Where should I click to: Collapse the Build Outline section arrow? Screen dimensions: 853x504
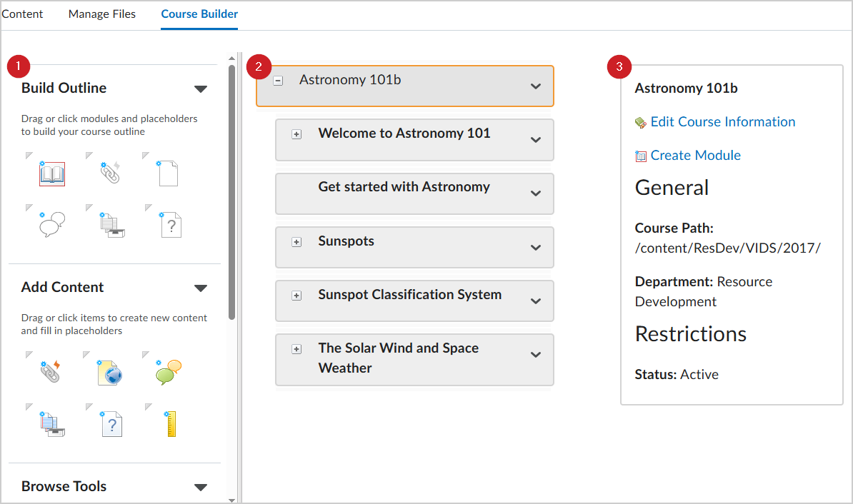tap(201, 89)
